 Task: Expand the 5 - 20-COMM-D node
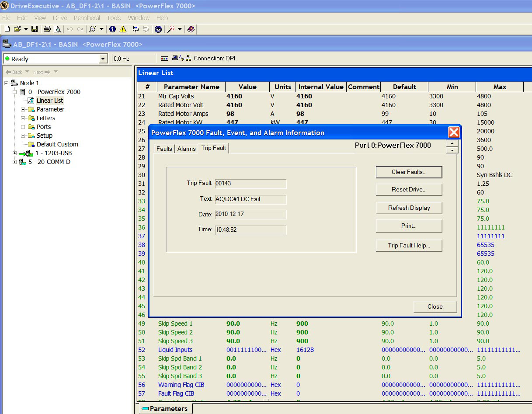click(14, 162)
